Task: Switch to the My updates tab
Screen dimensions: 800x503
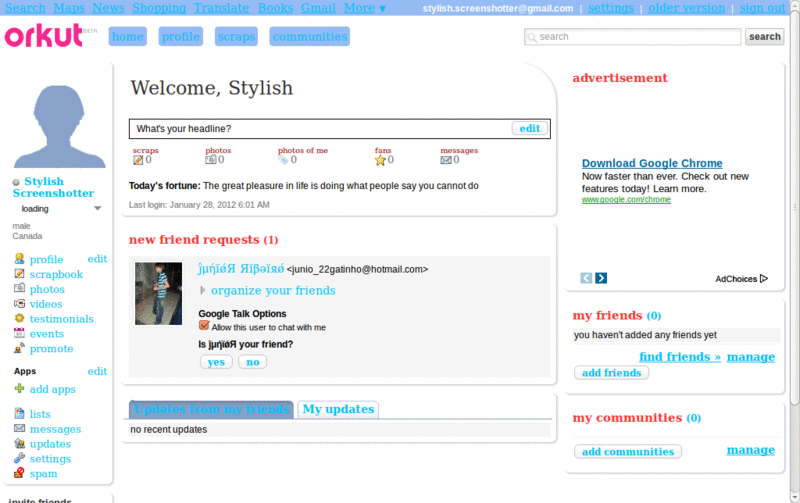Action: (x=338, y=409)
